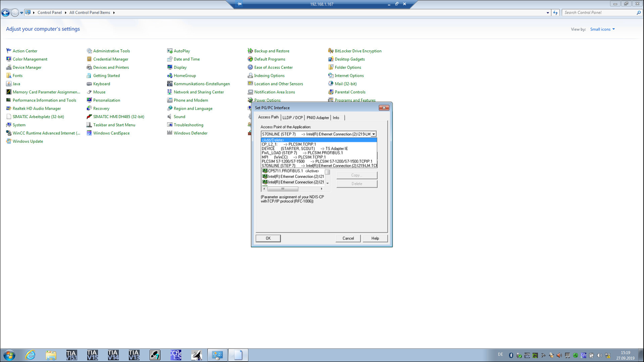Select PLCSIM S7-1200/S7-1500 access point entry
The image size is (644, 362).
(x=319, y=161)
